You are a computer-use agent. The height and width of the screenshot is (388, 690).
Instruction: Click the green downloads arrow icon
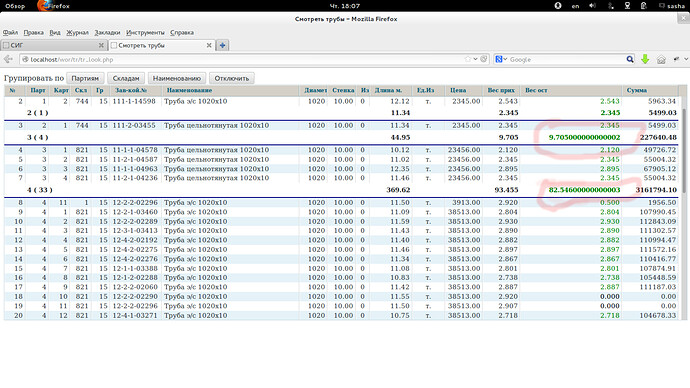[x=645, y=59]
